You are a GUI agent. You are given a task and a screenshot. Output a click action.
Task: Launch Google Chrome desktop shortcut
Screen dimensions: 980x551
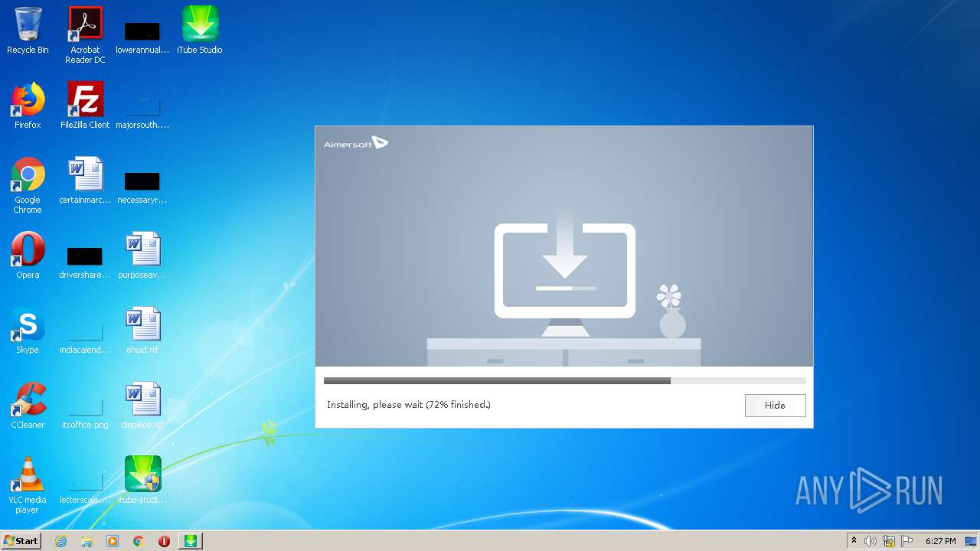click(28, 185)
